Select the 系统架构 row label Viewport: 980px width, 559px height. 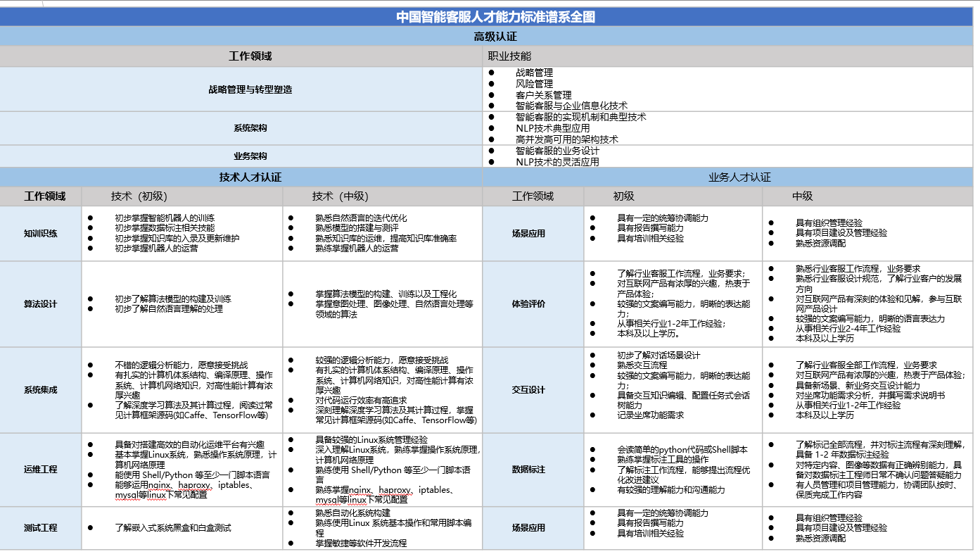(x=250, y=128)
